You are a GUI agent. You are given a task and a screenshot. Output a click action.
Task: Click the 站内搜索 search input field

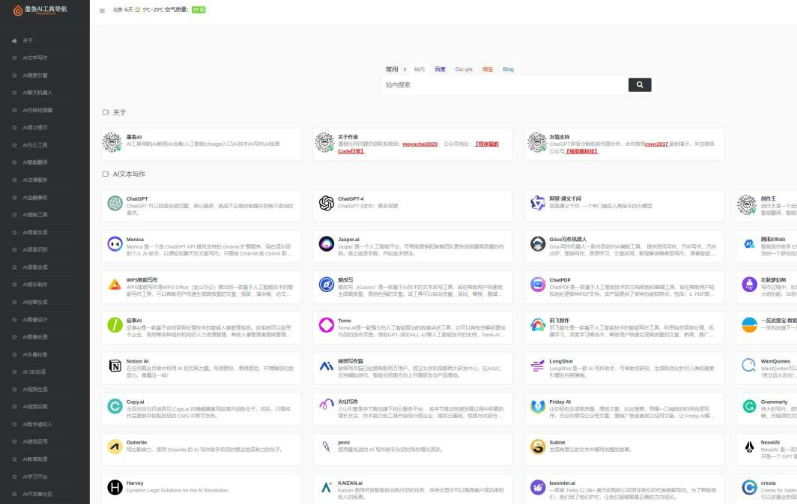pyautogui.click(x=505, y=85)
